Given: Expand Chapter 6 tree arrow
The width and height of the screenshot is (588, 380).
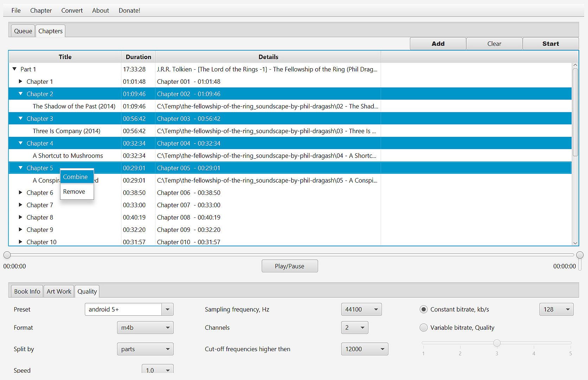Looking at the screenshot, I should tap(20, 193).
